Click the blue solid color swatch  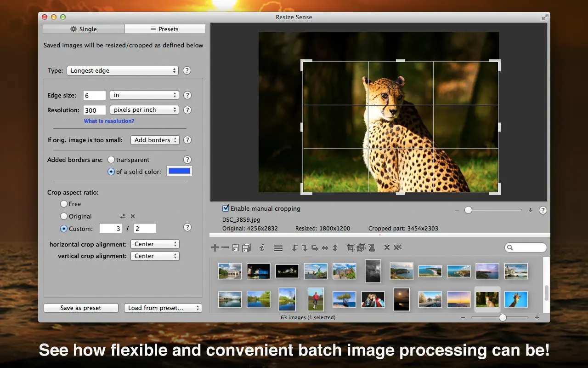click(179, 171)
